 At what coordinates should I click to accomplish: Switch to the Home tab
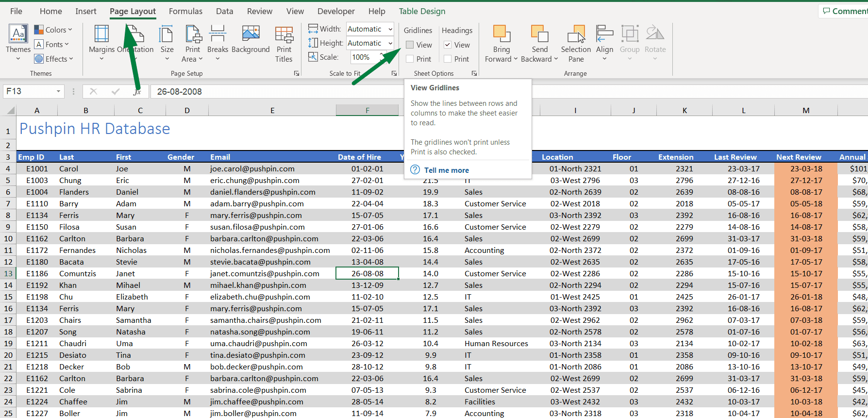[x=51, y=11]
